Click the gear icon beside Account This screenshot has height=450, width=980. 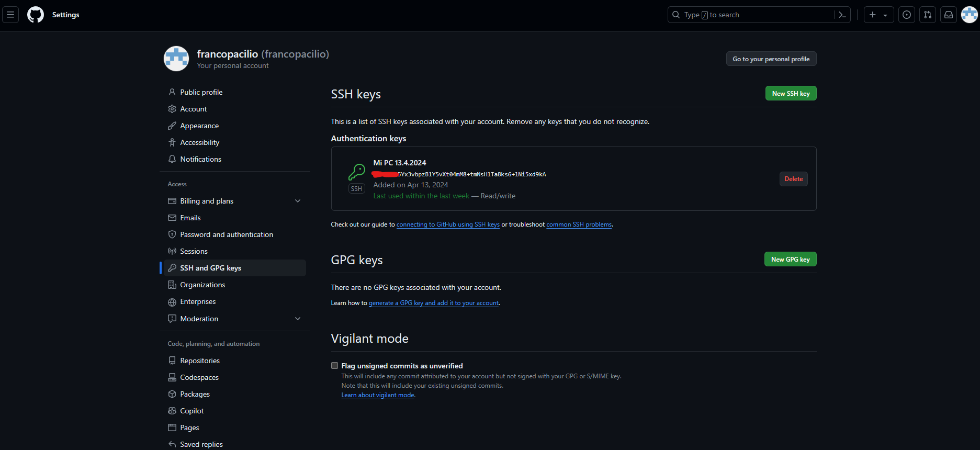click(172, 109)
